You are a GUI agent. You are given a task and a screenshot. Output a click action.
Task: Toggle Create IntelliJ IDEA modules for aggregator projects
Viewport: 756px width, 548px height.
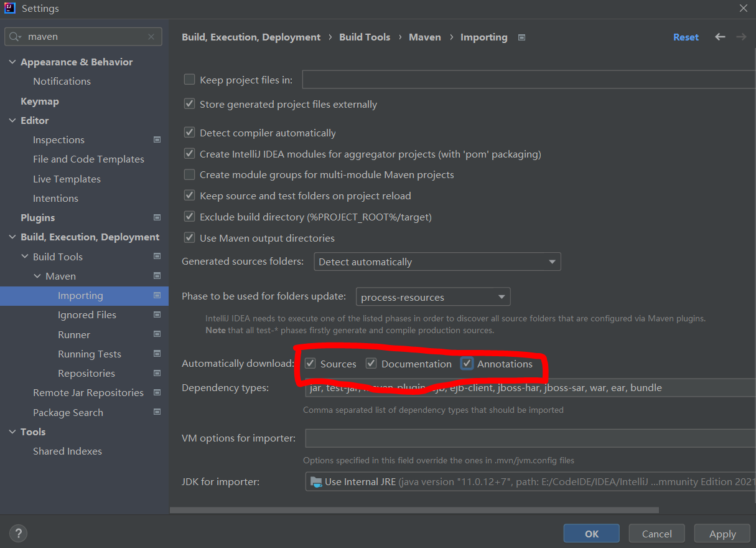190,154
